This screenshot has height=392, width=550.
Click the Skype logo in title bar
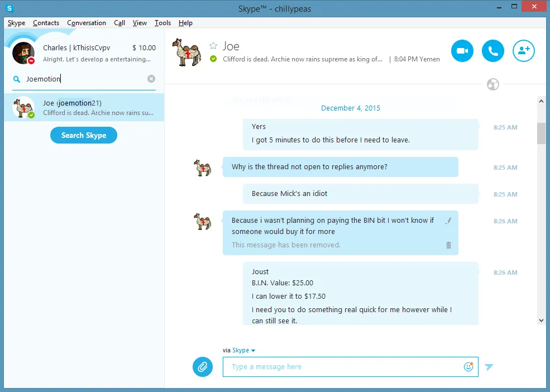(x=9, y=8)
